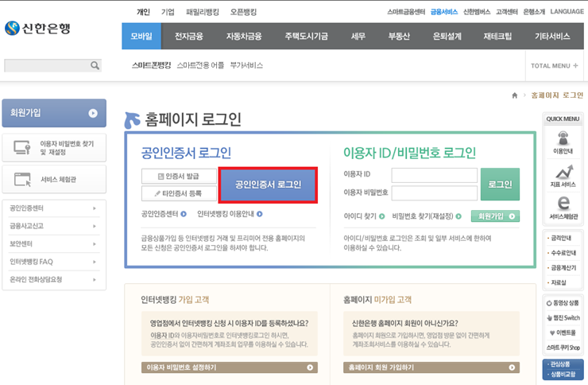Click LANGUAGE top link
Viewport: 588px width, 385px height.
567,12
